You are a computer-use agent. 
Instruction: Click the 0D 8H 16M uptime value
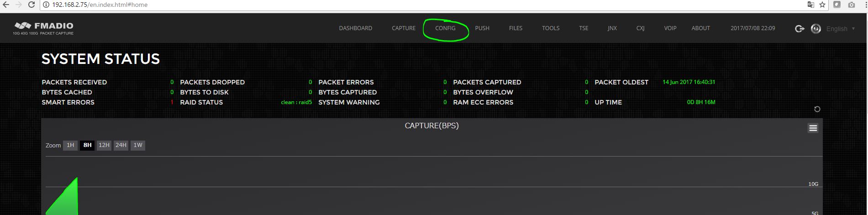point(701,102)
